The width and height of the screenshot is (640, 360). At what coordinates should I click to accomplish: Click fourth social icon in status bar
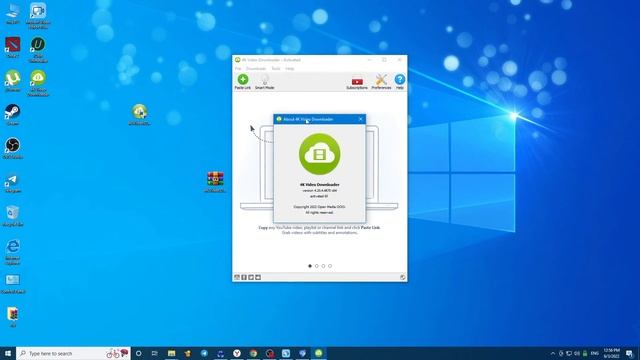[x=258, y=278]
